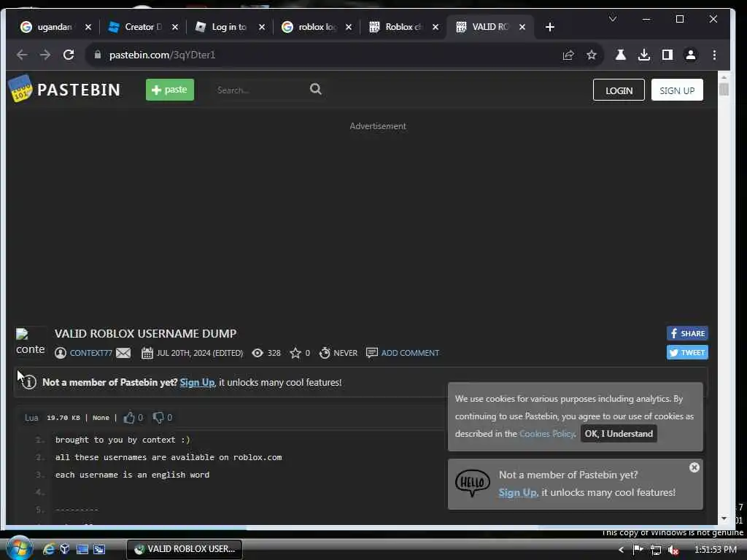Click the Cookies Policy link
Viewport: 747px width, 560px height.
pos(547,434)
